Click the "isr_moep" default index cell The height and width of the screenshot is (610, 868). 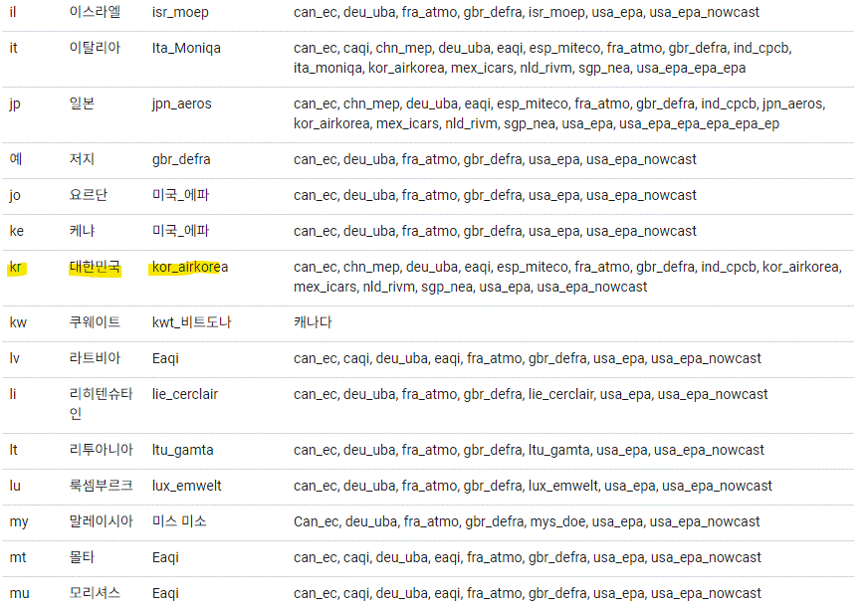180,13
